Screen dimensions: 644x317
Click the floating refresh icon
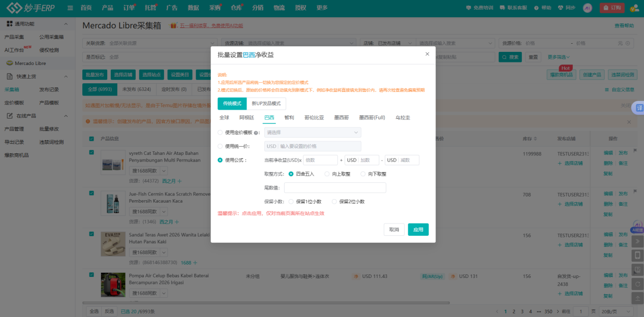tap(637, 283)
